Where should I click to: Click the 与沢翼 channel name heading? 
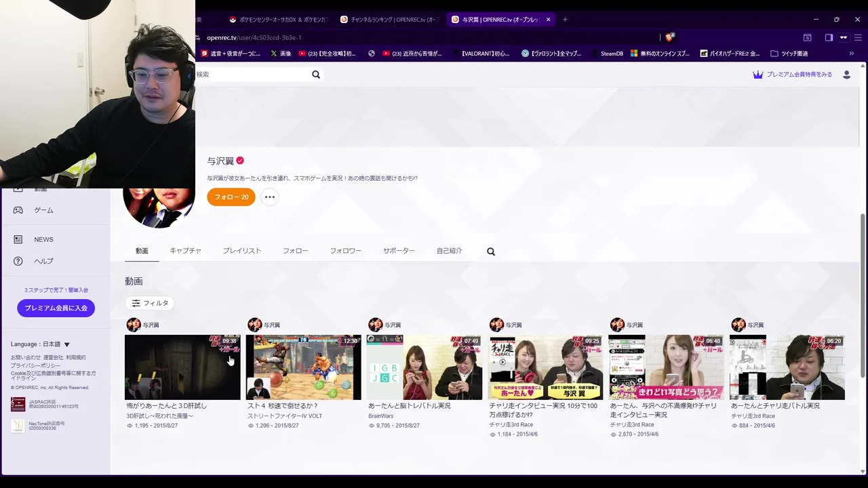pyautogui.click(x=220, y=161)
